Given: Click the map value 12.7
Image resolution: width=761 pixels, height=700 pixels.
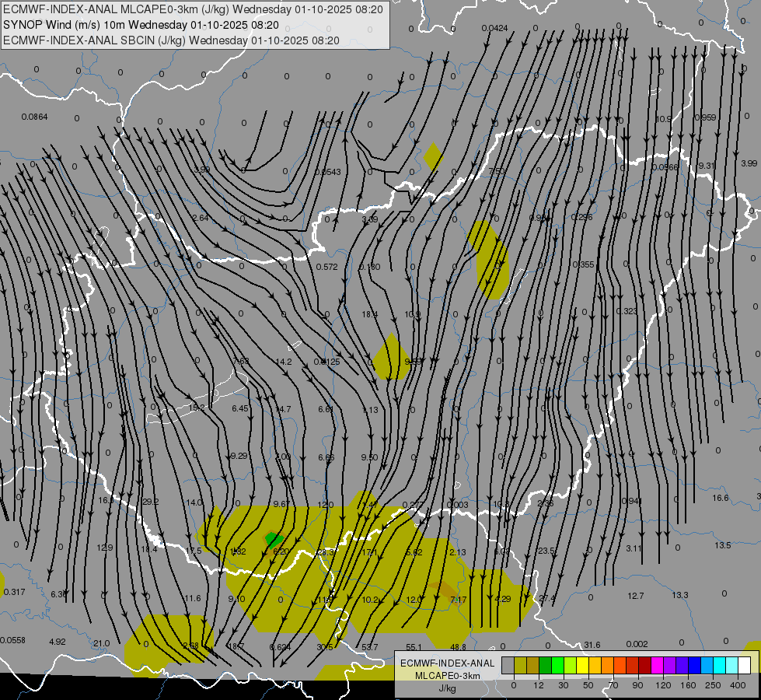Looking at the screenshot, I should click(x=636, y=596).
